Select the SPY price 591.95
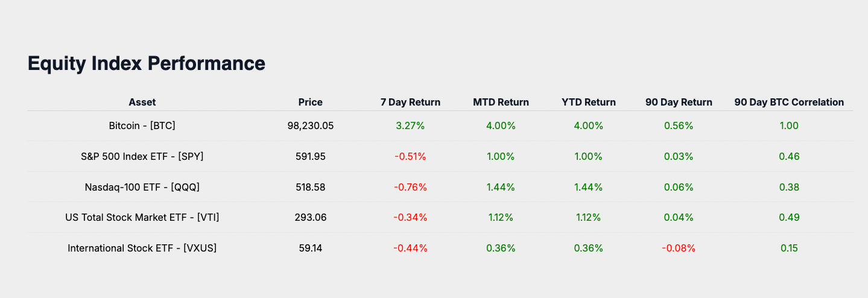Image resolution: width=868 pixels, height=298 pixels. coord(311,156)
